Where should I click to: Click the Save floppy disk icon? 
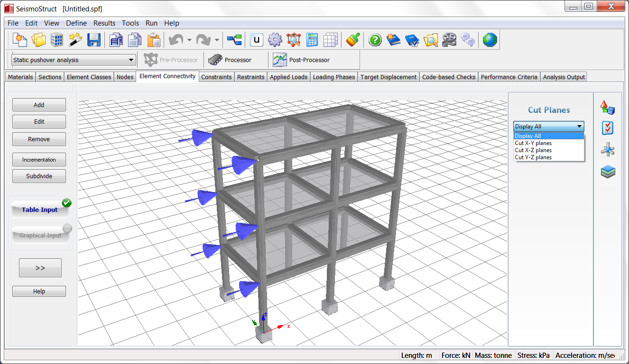94,40
